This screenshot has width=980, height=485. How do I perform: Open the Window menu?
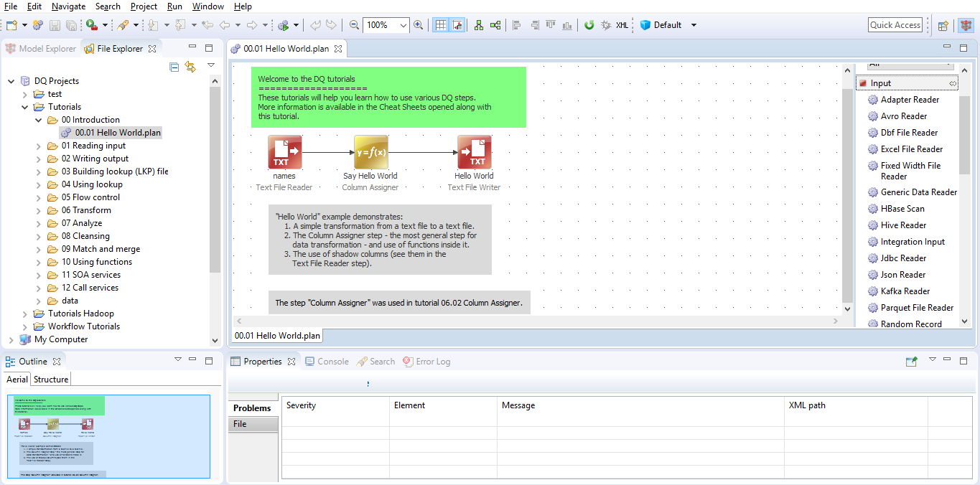click(x=208, y=6)
